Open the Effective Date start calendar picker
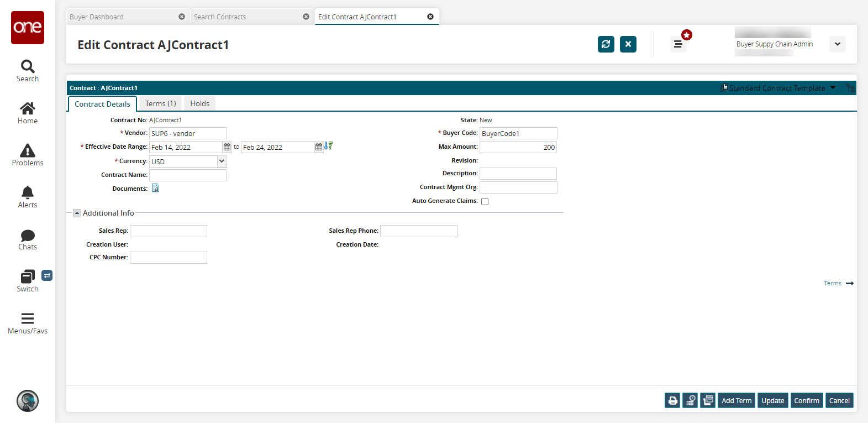Viewport: 868px width, 423px height. tap(227, 147)
